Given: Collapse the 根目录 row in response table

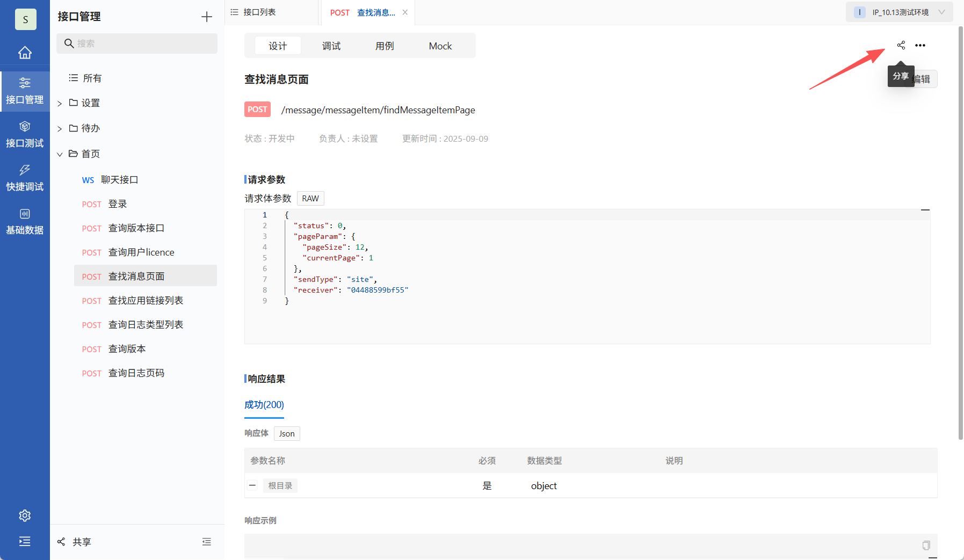Looking at the screenshot, I should click(252, 485).
